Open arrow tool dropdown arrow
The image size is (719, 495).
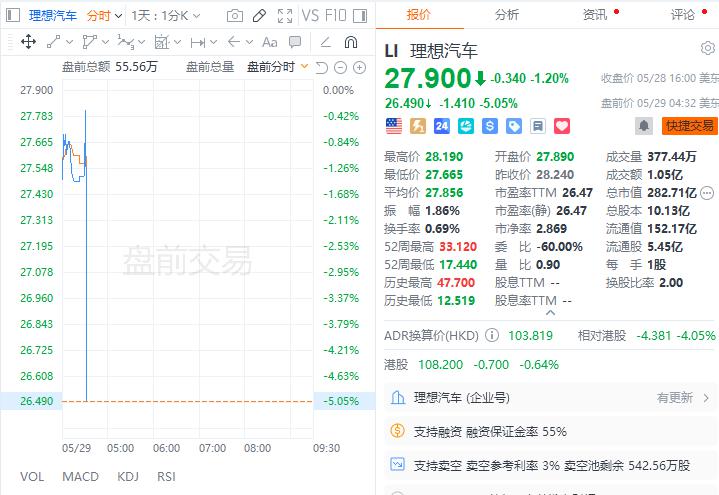(249, 42)
